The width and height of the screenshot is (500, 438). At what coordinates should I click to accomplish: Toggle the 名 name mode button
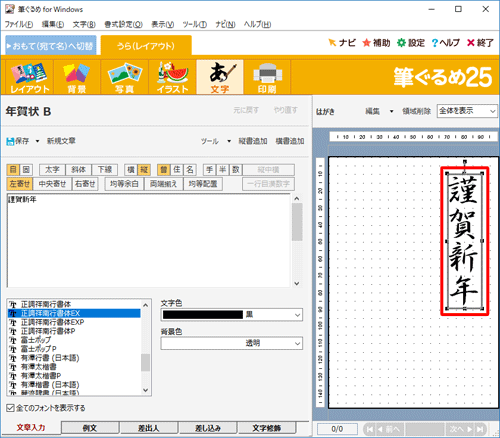[x=190, y=170]
